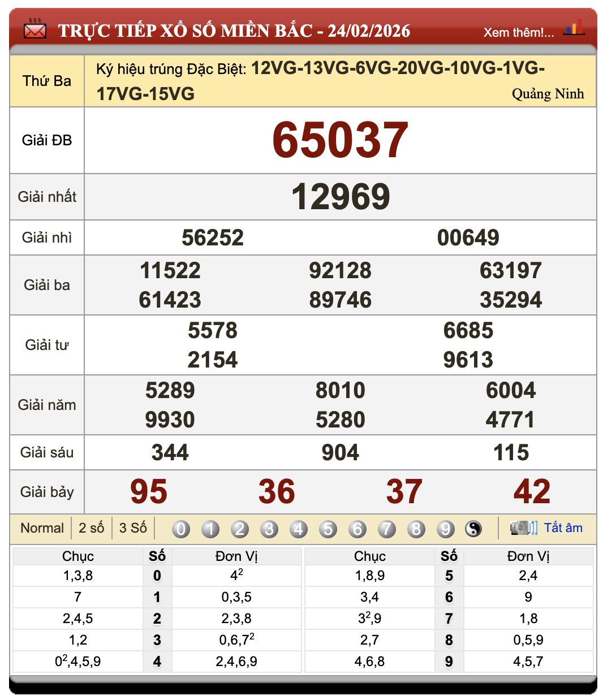Select the number ball 9
This screenshot has height=700, width=603.
pos(446,528)
